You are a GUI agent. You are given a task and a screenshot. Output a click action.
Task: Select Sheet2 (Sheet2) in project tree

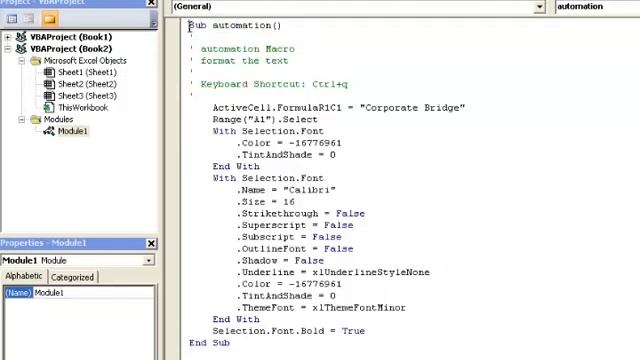(87, 84)
